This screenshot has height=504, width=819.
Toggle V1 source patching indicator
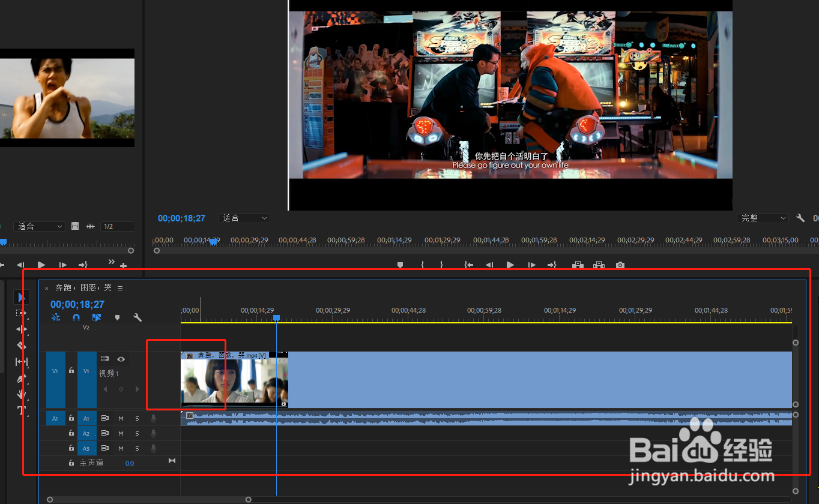[55, 380]
